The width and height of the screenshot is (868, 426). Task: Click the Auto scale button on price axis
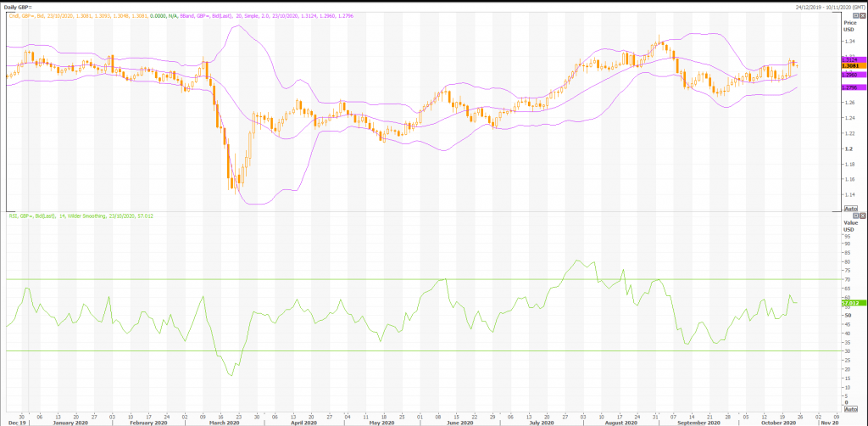(x=850, y=208)
